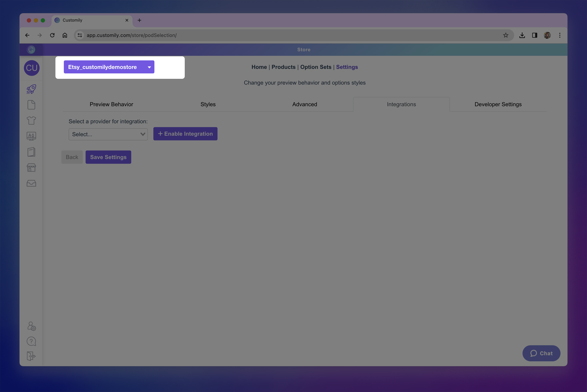Click the help question mark icon
The height and width of the screenshot is (392, 587).
coord(31,341)
